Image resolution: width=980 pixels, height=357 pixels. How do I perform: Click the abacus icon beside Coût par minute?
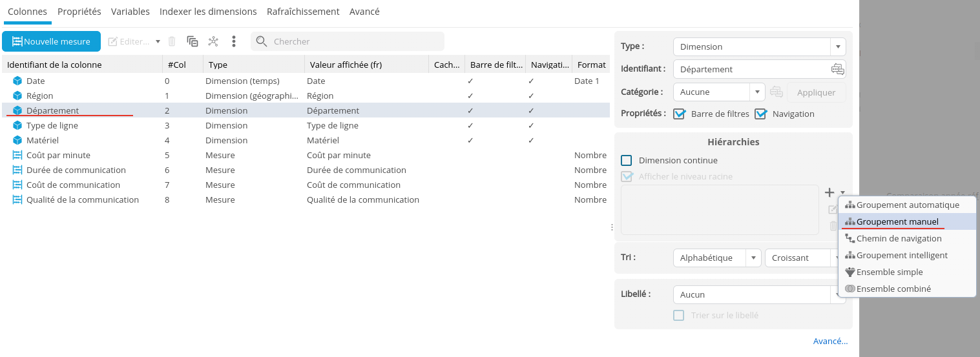point(17,155)
